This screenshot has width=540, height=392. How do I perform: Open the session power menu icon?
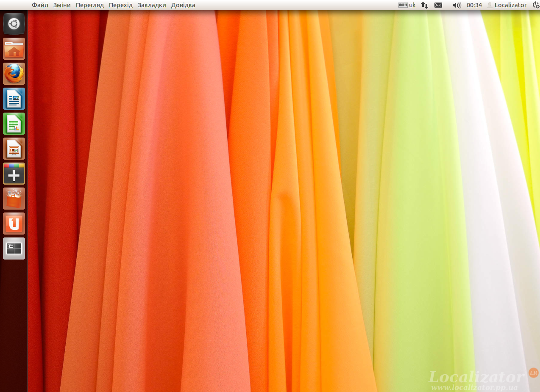coord(536,5)
